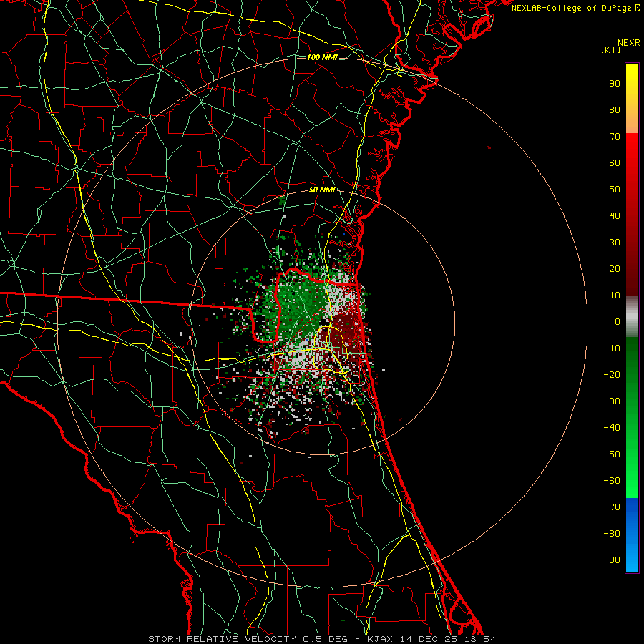Viewport: 644px width, 644px height.
Task: Click the "80" value on velocity scale
Action: click(615, 109)
